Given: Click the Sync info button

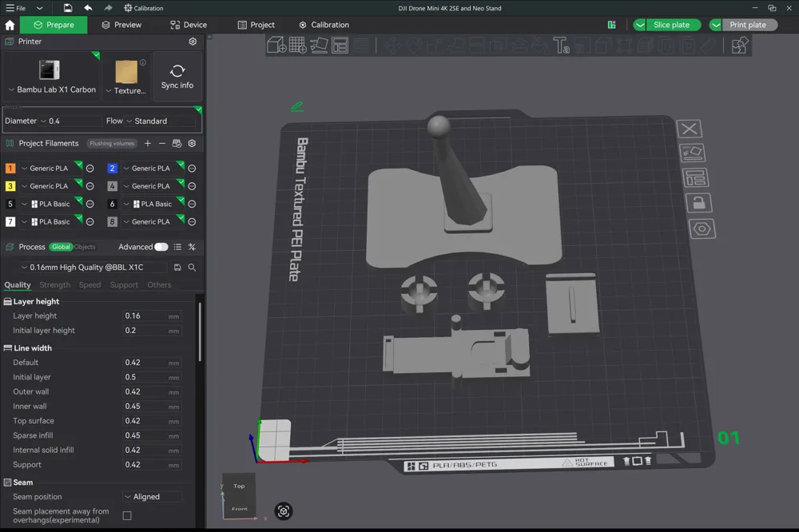Looking at the screenshot, I should [177, 77].
